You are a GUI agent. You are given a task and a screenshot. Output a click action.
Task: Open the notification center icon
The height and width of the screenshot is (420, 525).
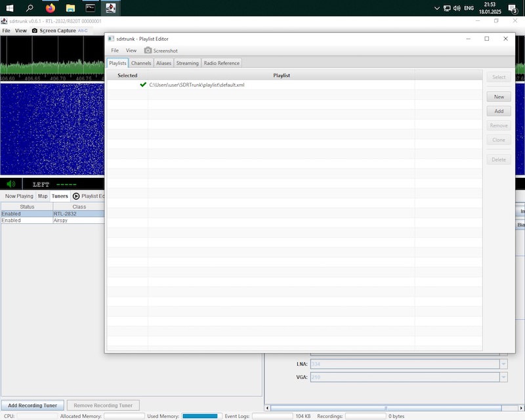(513, 9)
